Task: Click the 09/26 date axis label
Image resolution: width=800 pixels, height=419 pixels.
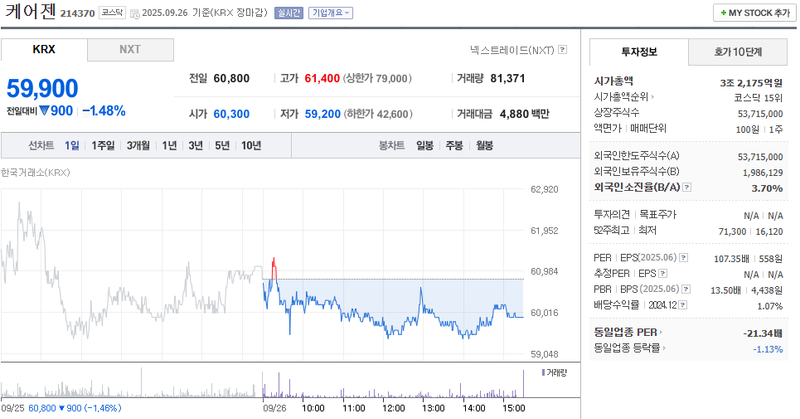Action: [274, 408]
